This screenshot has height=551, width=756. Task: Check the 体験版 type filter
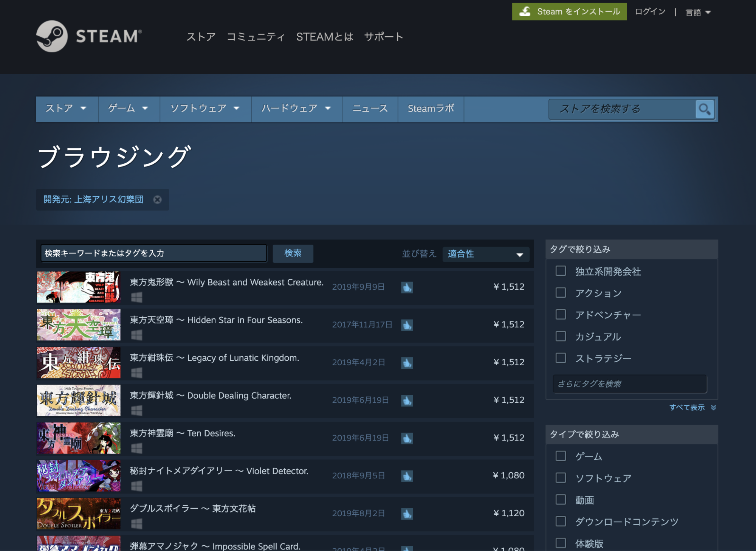(561, 543)
